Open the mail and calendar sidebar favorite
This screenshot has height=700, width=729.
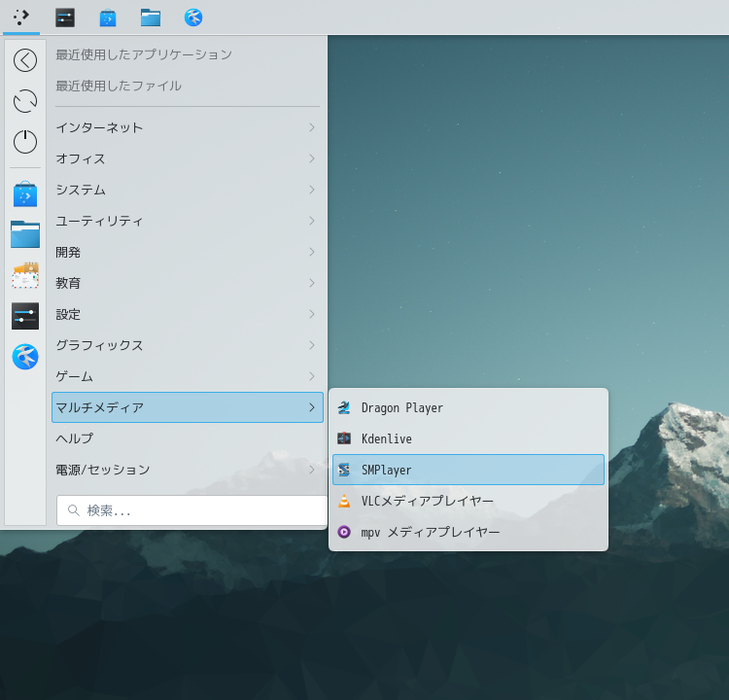coord(25,275)
